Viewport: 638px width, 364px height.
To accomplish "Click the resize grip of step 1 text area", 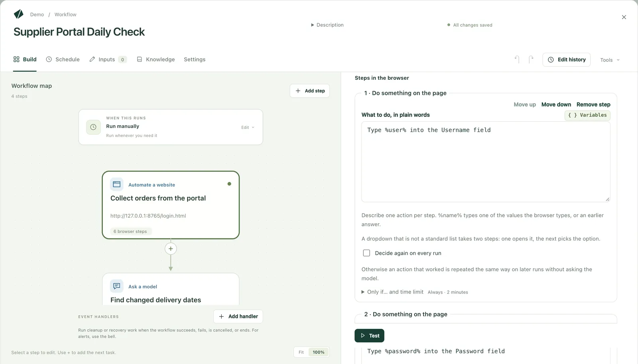I will [607, 199].
